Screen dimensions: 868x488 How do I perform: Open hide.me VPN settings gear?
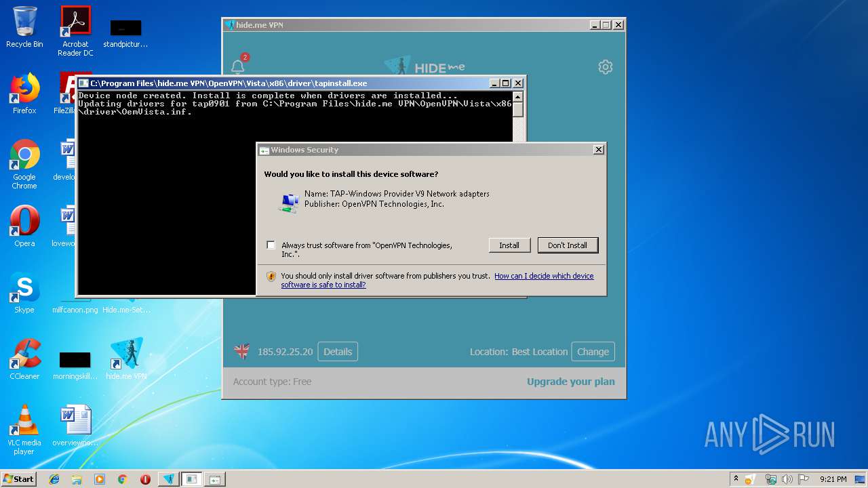[x=606, y=66]
